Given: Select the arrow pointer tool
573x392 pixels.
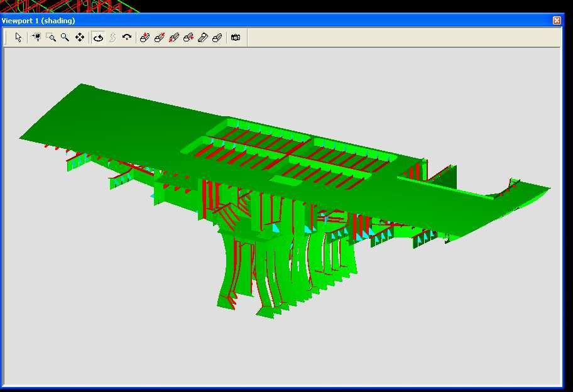Looking at the screenshot, I should click(18, 37).
